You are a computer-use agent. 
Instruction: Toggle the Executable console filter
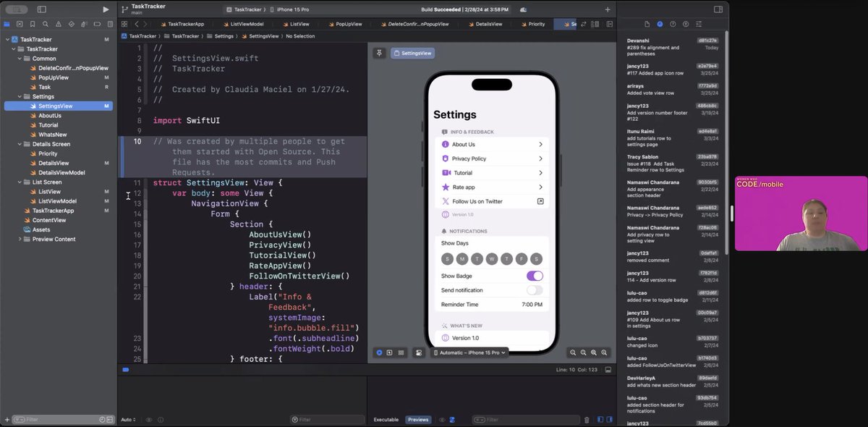coord(386,420)
